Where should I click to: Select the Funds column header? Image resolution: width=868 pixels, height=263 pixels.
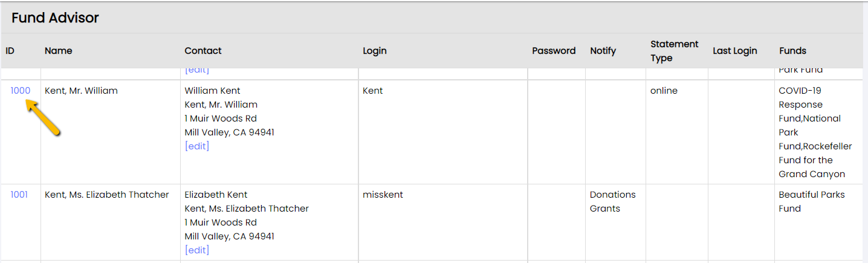(793, 51)
